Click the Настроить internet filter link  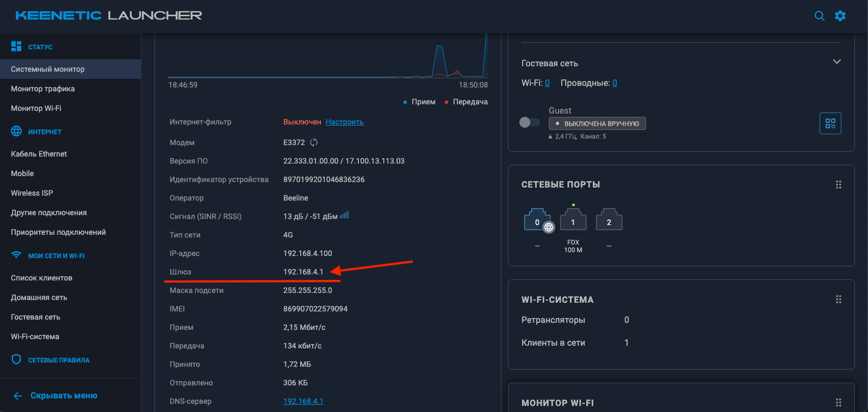(344, 122)
